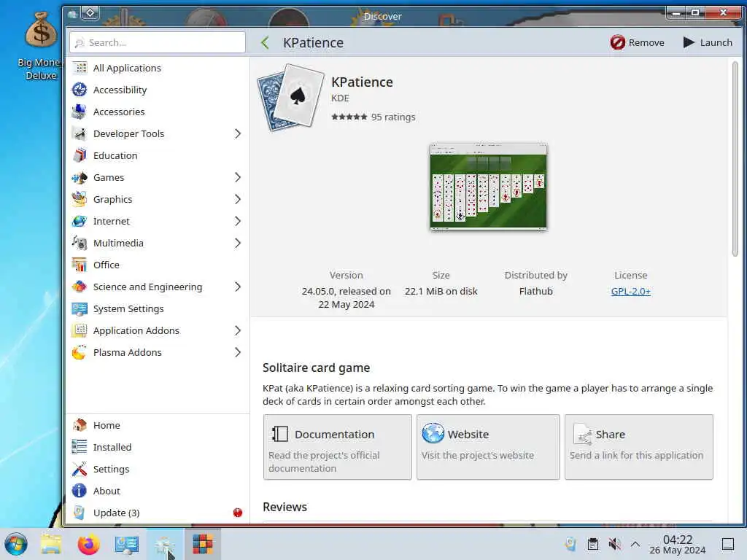Click Send a link for this application
Viewport: 747px width, 560px height.
pyautogui.click(x=636, y=455)
